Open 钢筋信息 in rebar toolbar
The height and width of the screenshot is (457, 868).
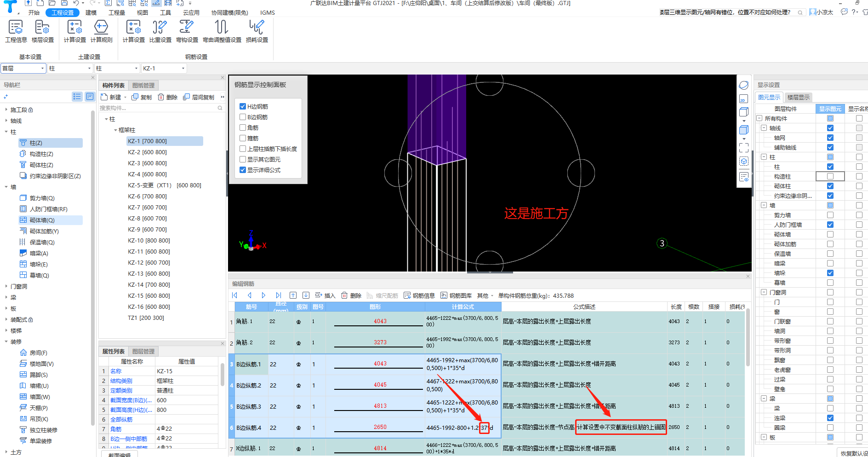(x=419, y=295)
